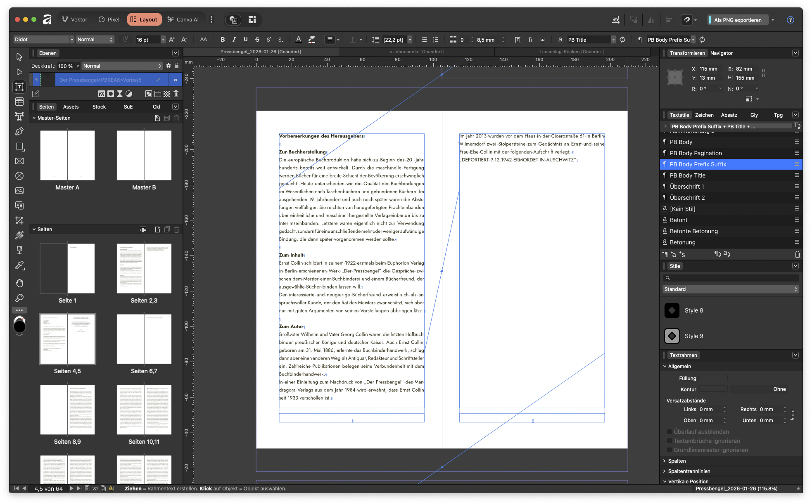Switch to Vektor studio
812x504 pixels.
pos(74,19)
